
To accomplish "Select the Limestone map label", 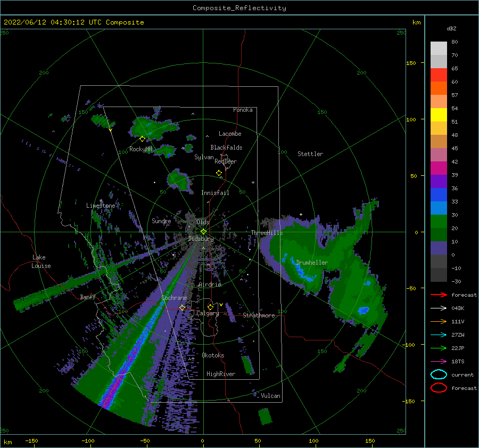I will click(x=101, y=206).
